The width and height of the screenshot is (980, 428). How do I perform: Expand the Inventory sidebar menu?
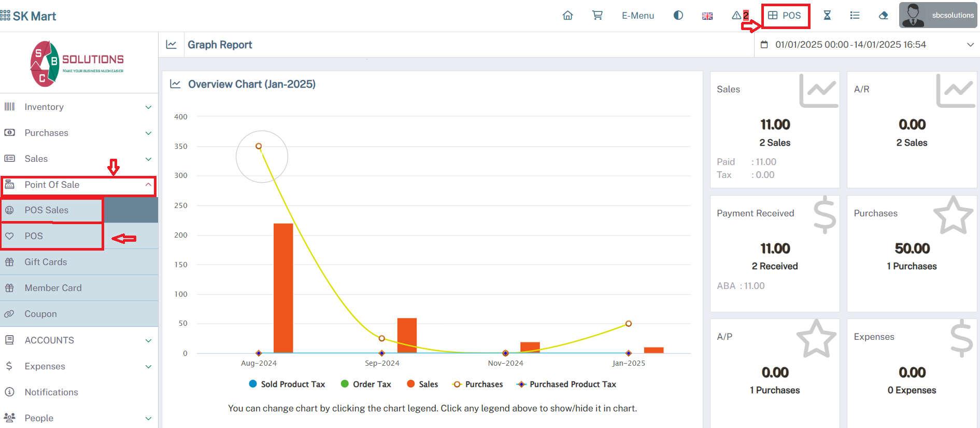point(78,107)
